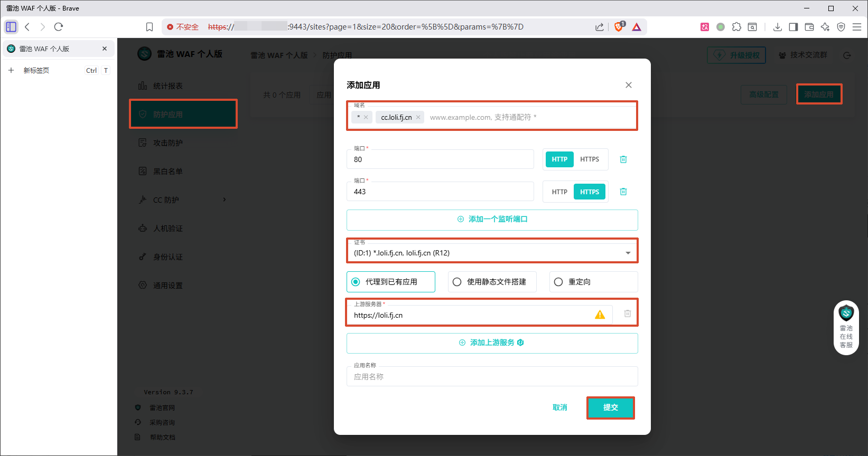868x456 pixels.
Task: Open browser downloads icon
Action: pos(778,27)
